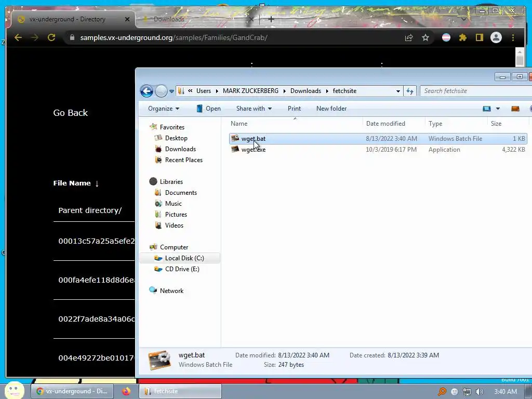Screen dimensions: 532x399
Task: Click Users in the address breadcrumb
Action: (x=204, y=91)
